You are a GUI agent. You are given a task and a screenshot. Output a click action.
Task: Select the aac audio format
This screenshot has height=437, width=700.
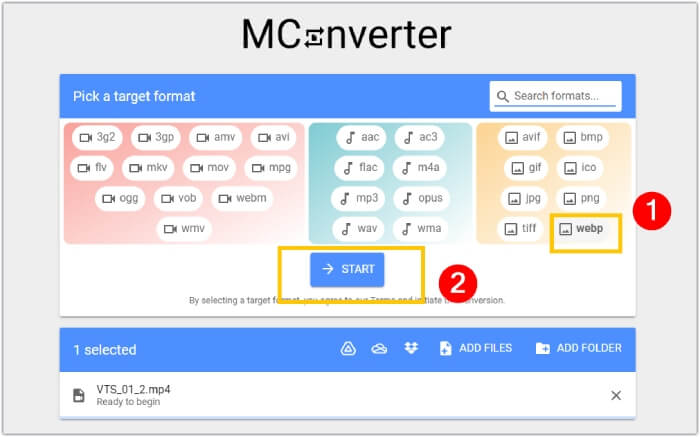(362, 137)
